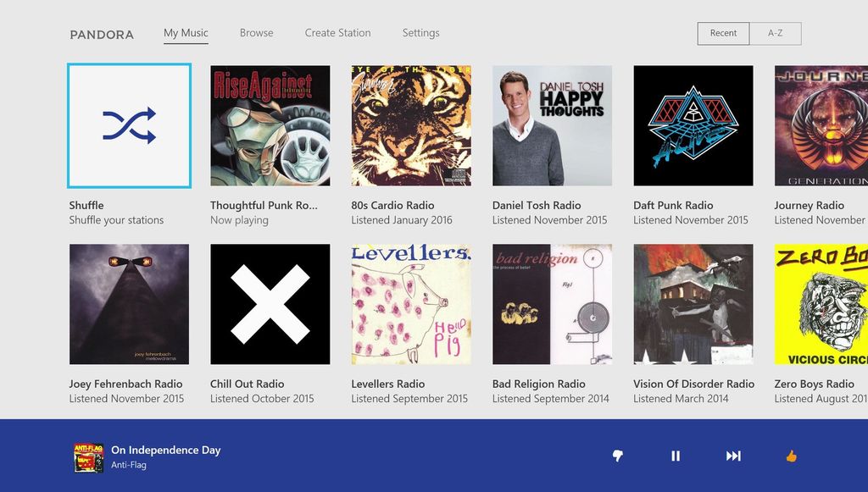This screenshot has width=868, height=492.
Task: Open 80s Cardio Radio station
Action: 411,124
